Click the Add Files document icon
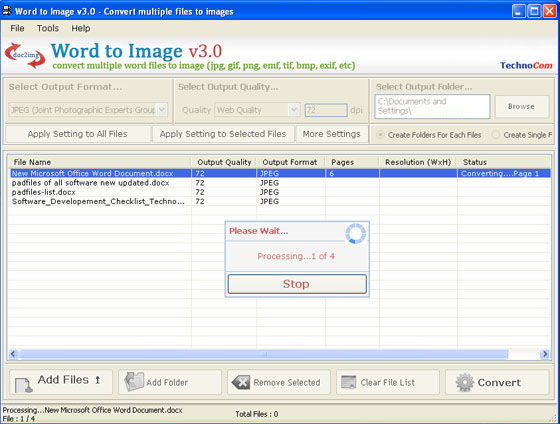The height and width of the screenshot is (424, 560). point(24,385)
